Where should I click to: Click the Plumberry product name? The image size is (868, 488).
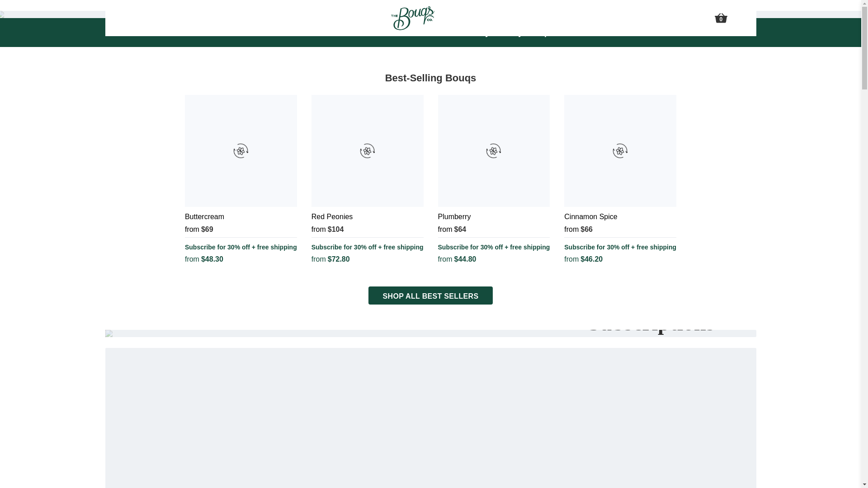click(454, 217)
